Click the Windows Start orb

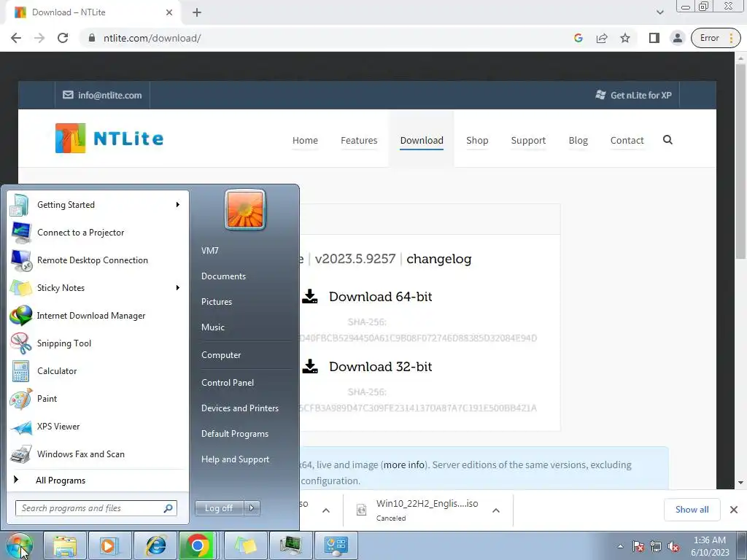tap(20, 545)
